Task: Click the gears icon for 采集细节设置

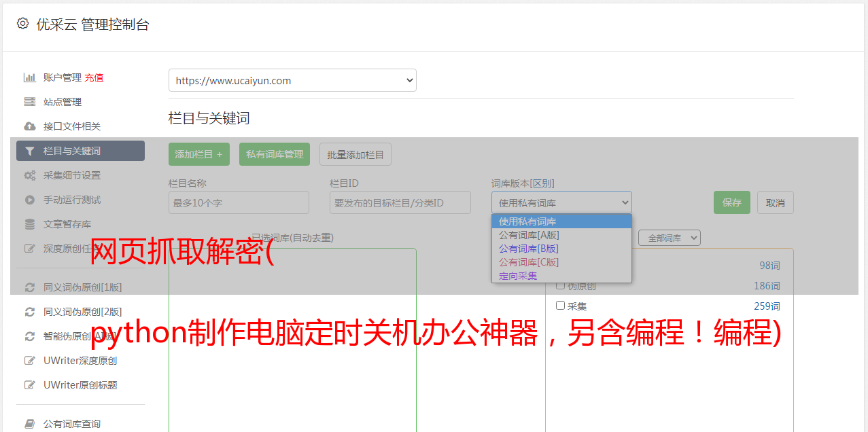Action: coord(29,175)
